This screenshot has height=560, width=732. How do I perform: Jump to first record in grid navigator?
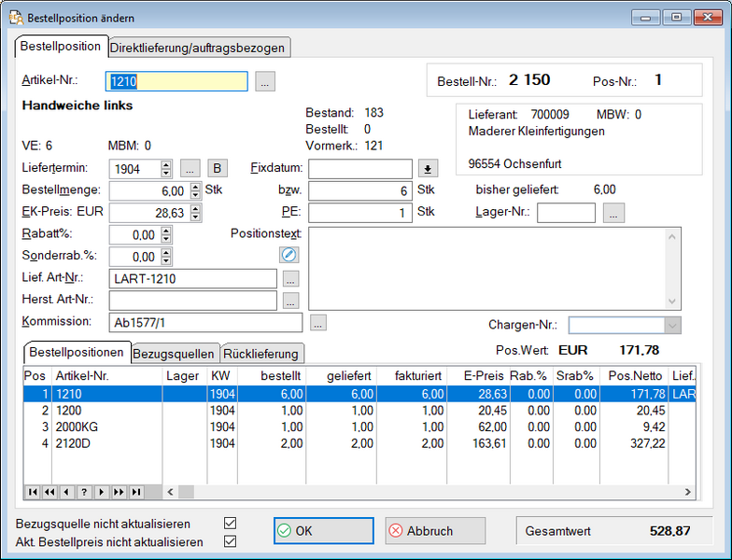pos(33,492)
